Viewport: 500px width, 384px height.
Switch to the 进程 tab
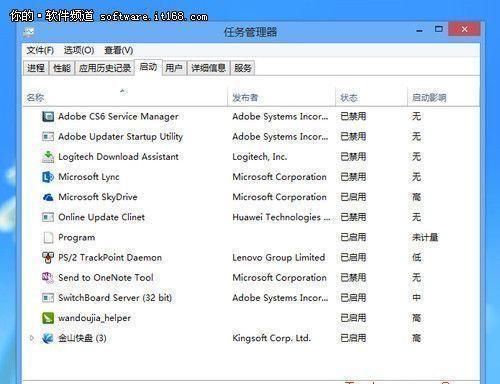pos(36,68)
